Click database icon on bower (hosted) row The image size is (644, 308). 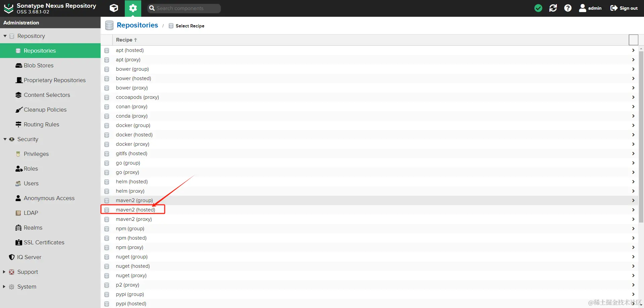click(107, 78)
